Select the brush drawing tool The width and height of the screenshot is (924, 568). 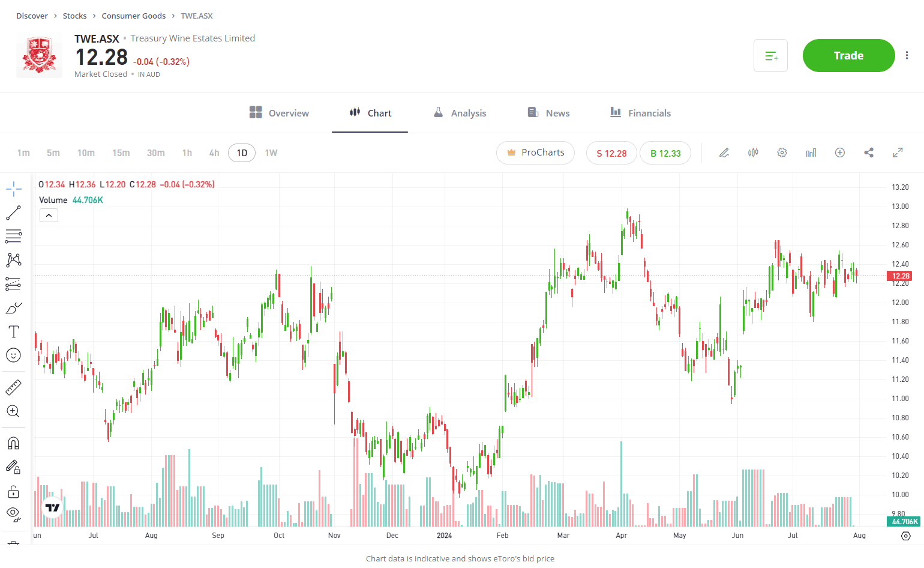[14, 307]
